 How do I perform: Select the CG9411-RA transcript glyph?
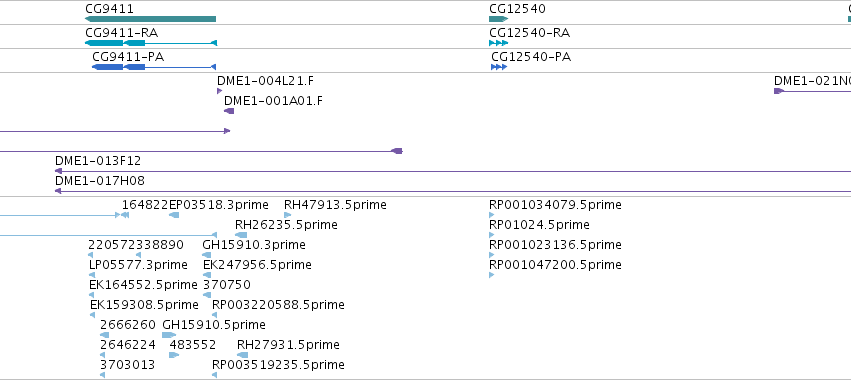coord(151,43)
